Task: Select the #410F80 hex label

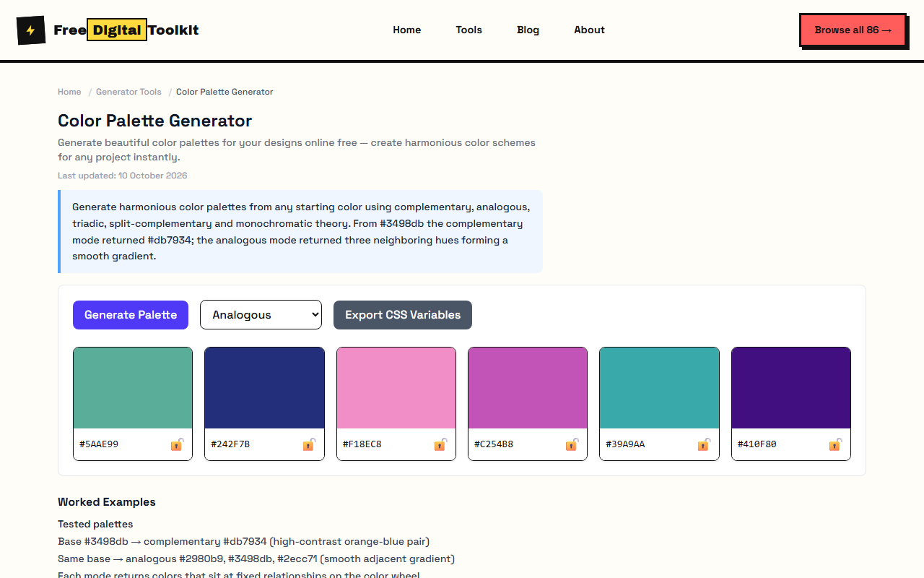Action: pos(757,444)
